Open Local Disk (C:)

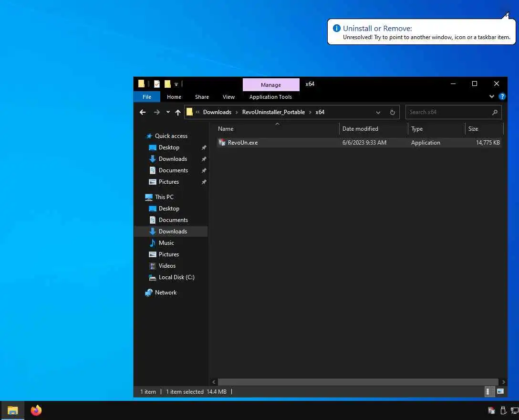pyautogui.click(x=176, y=277)
